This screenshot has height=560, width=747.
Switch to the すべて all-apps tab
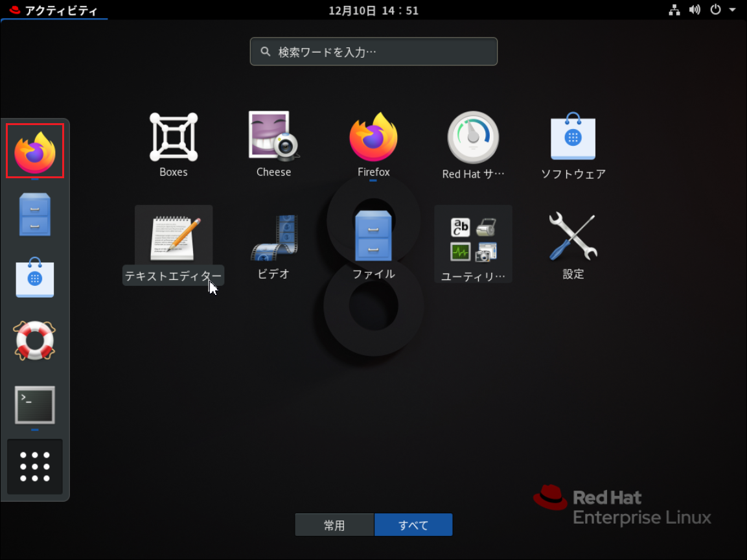[x=413, y=525]
